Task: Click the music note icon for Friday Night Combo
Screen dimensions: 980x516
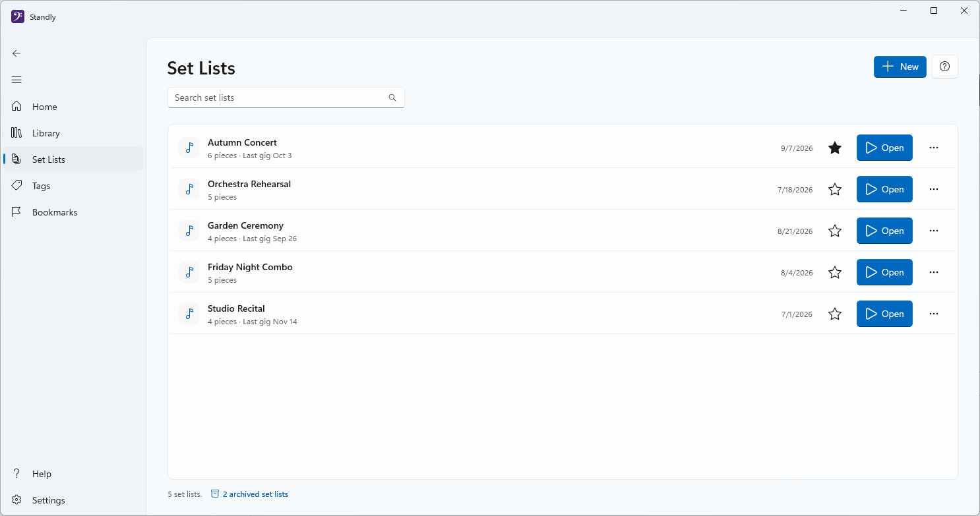Action: click(x=189, y=272)
